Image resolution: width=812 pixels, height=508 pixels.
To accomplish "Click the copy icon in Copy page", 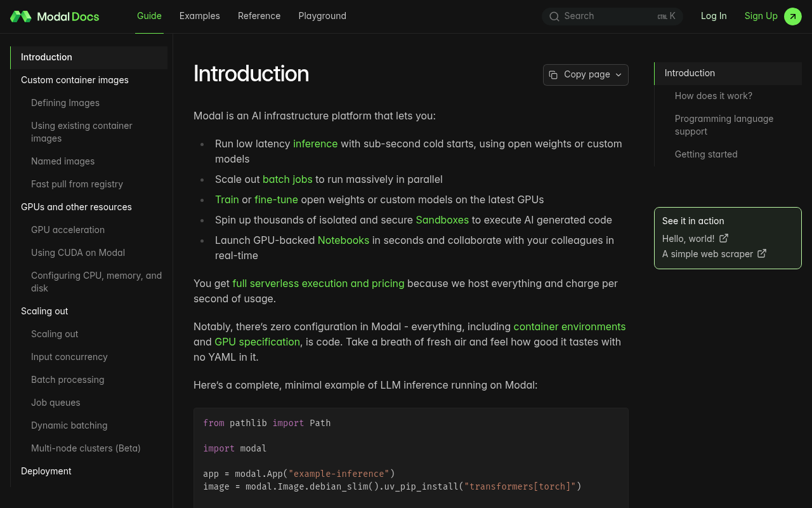I will [553, 74].
